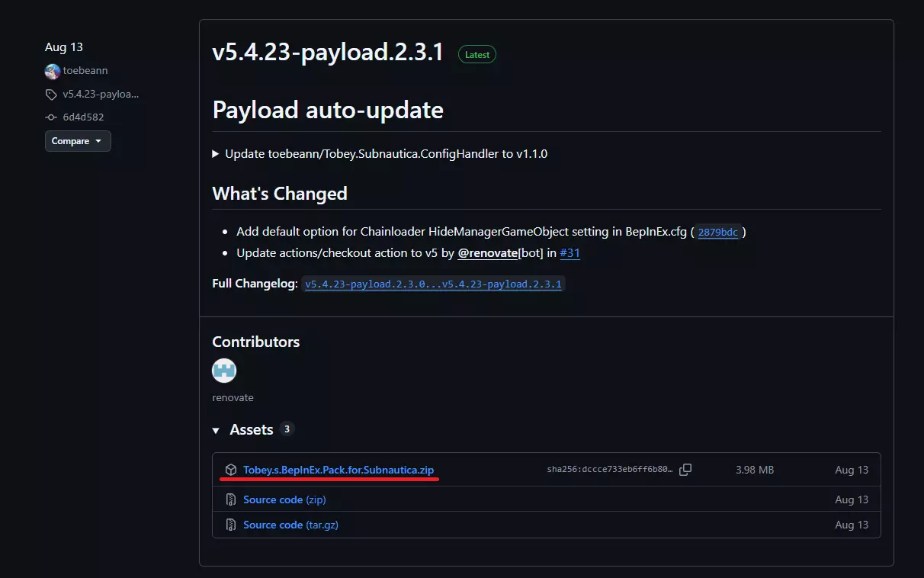Download Tobey.s.BepInEx.Pack.for.Subnautica.zip
The height and width of the screenshot is (578, 924).
(x=338, y=470)
